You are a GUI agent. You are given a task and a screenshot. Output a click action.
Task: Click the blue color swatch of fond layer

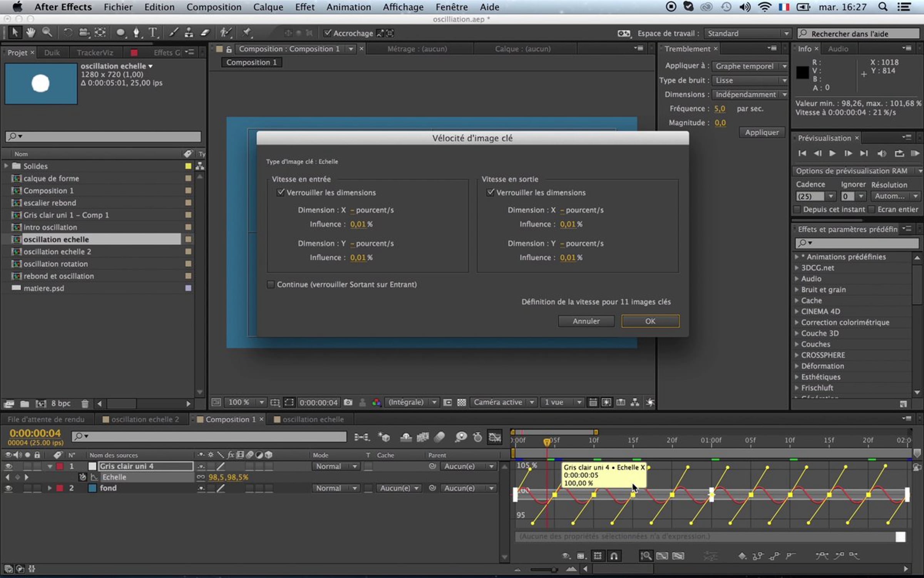(x=92, y=488)
